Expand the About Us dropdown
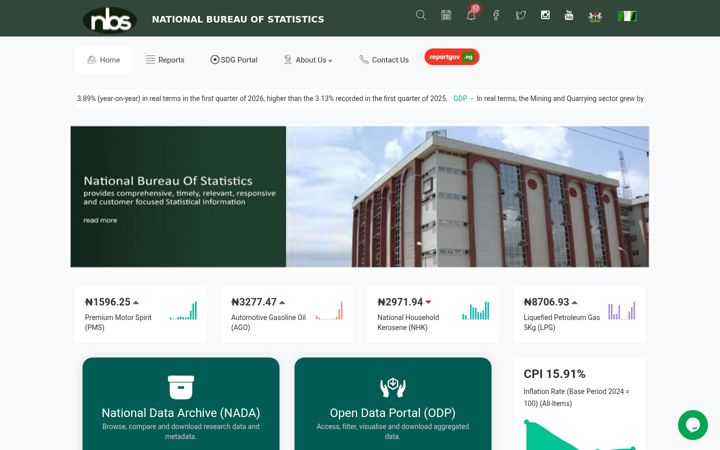Image resolution: width=720 pixels, height=450 pixels. [x=308, y=60]
